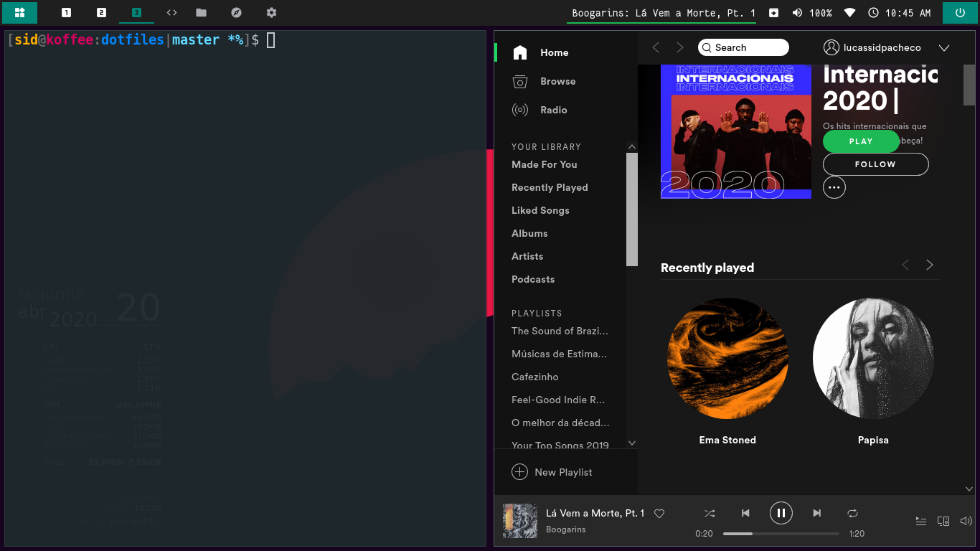Click the Browse box icon
The height and width of the screenshot is (551, 980).
tap(520, 81)
